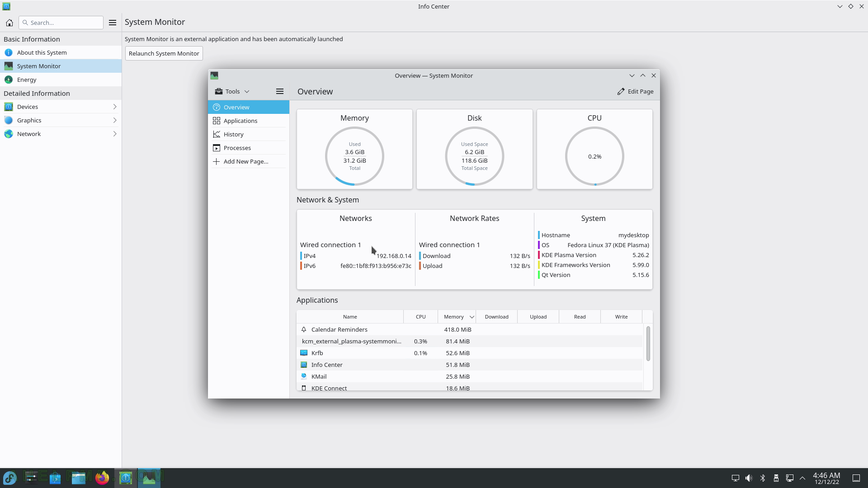Click Relaunch System Monitor button
The height and width of the screenshot is (488, 868).
[x=164, y=53]
